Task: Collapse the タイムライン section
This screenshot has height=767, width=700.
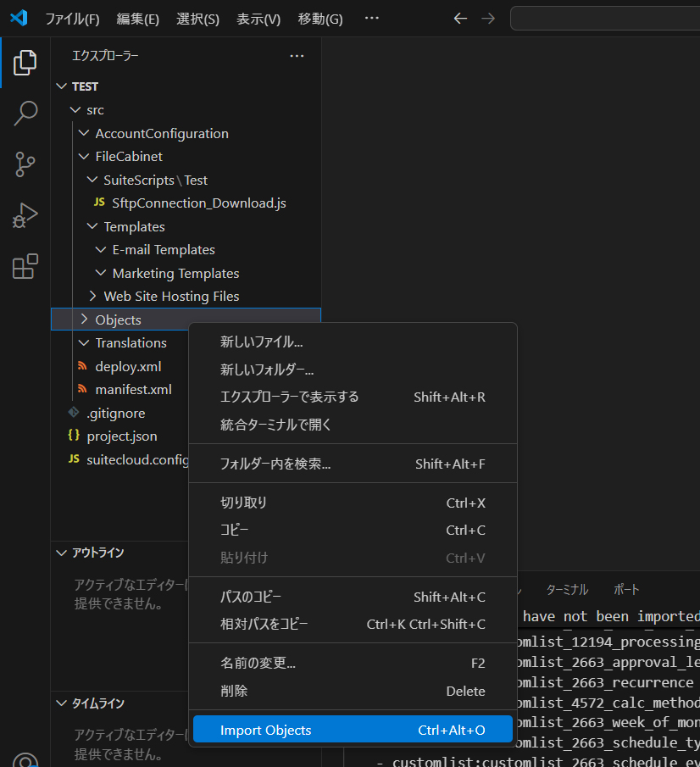Action: 61,703
